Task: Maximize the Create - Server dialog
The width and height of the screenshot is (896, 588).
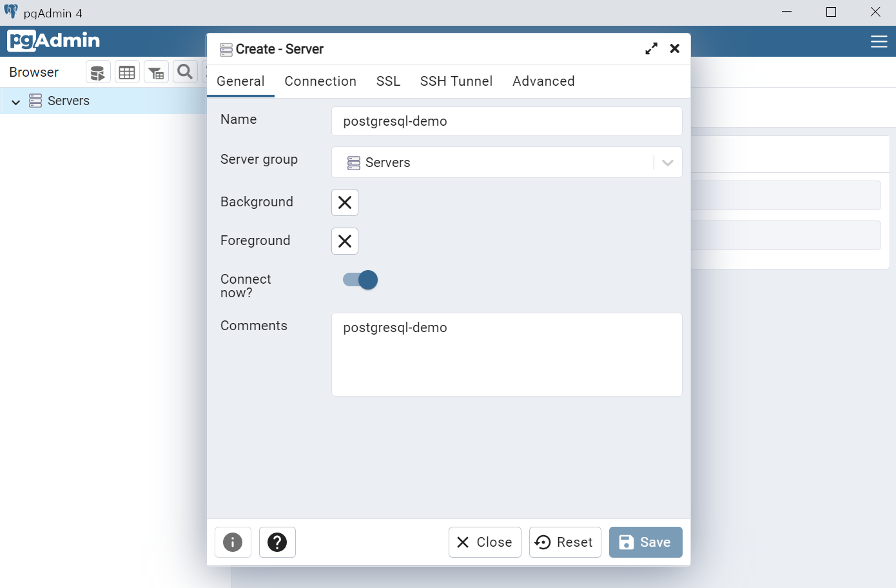Action: click(651, 48)
